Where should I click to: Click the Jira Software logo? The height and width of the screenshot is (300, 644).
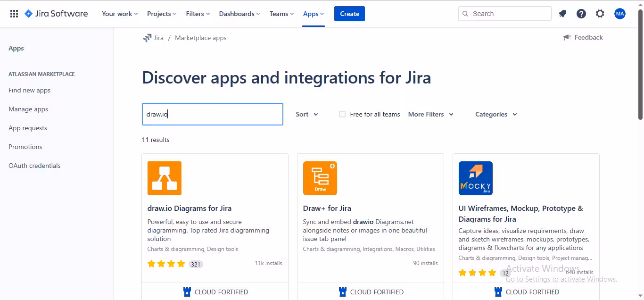click(x=56, y=14)
